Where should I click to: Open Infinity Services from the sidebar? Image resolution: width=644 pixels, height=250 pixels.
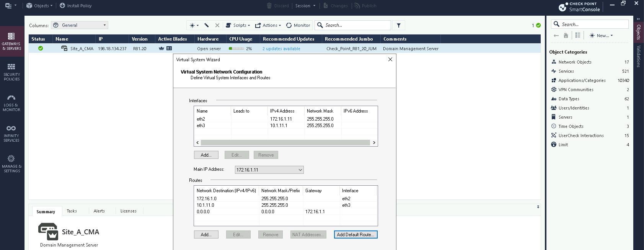pyautogui.click(x=11, y=133)
